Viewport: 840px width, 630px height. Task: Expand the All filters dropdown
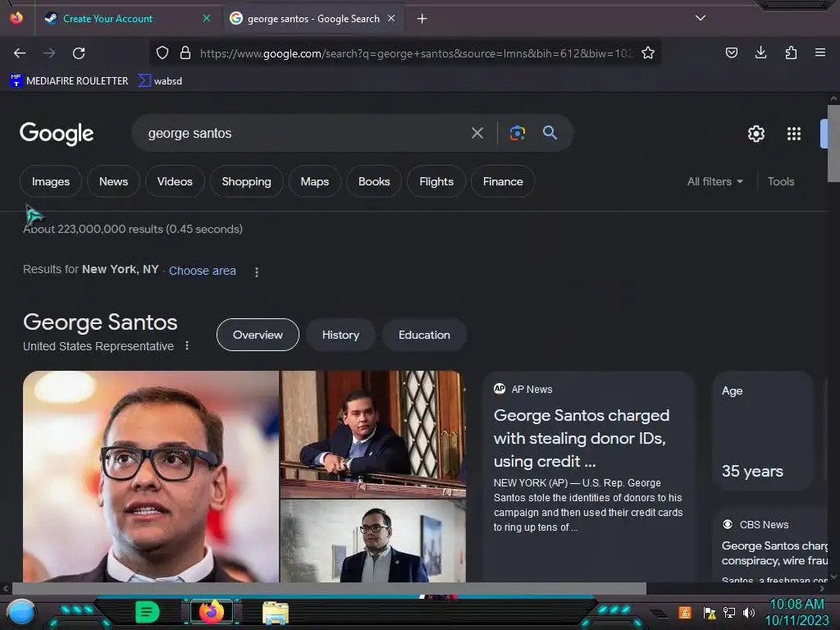click(715, 181)
